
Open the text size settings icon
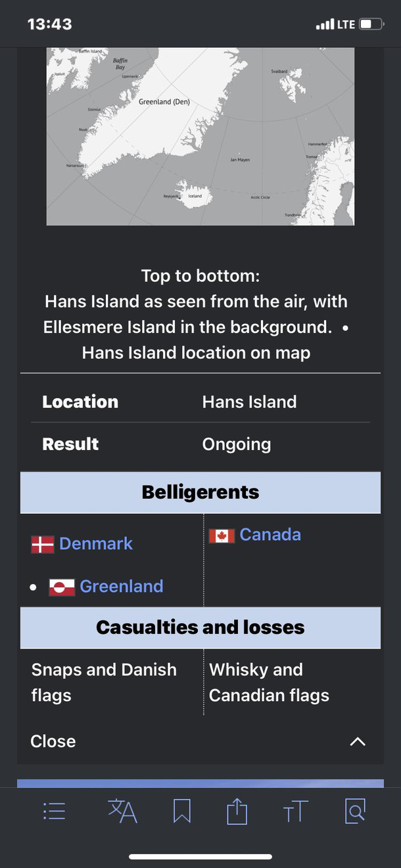click(x=295, y=812)
